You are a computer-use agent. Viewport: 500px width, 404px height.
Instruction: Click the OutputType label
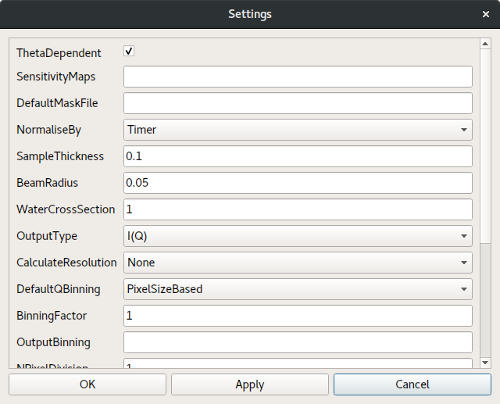[47, 236]
